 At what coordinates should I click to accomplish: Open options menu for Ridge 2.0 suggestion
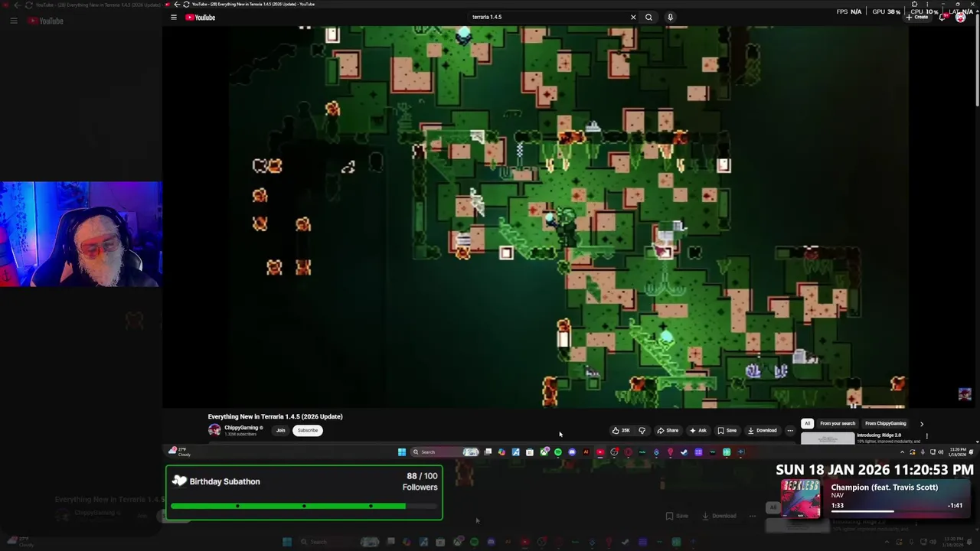pyautogui.click(x=926, y=436)
